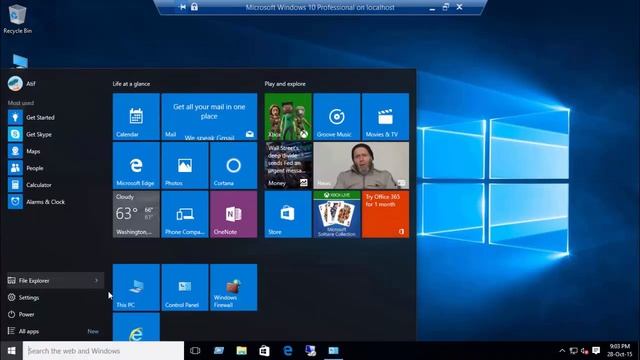Open the Cortana tile

[x=233, y=165]
